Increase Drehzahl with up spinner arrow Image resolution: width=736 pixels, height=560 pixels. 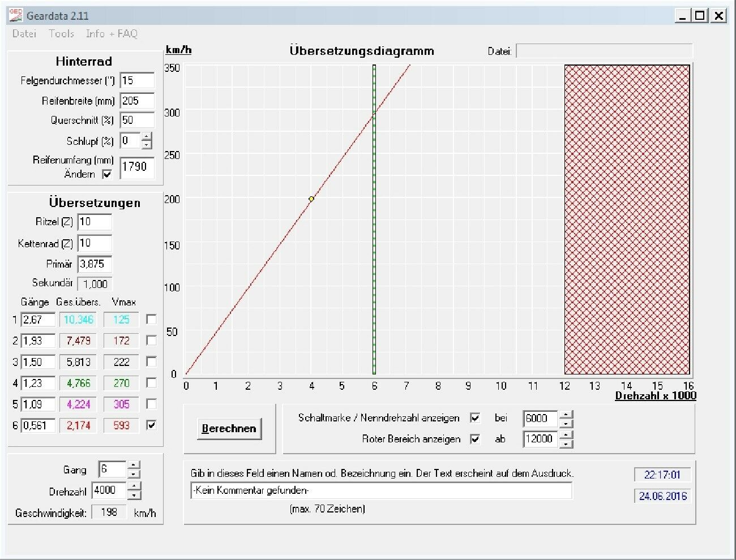[x=134, y=486]
